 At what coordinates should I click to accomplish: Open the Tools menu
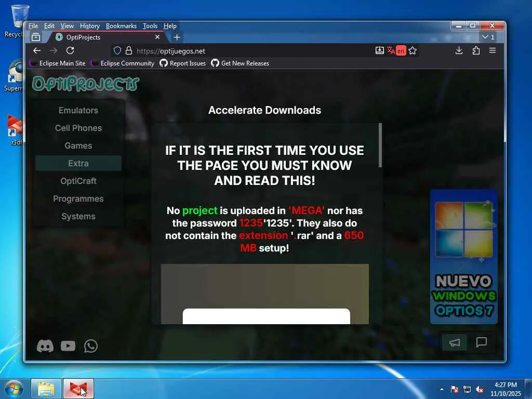(x=150, y=26)
